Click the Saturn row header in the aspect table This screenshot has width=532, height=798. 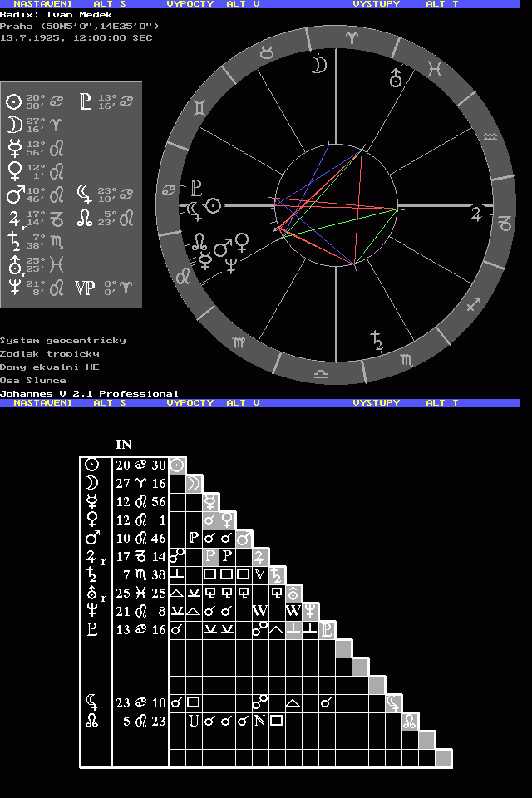pyautogui.click(x=93, y=574)
